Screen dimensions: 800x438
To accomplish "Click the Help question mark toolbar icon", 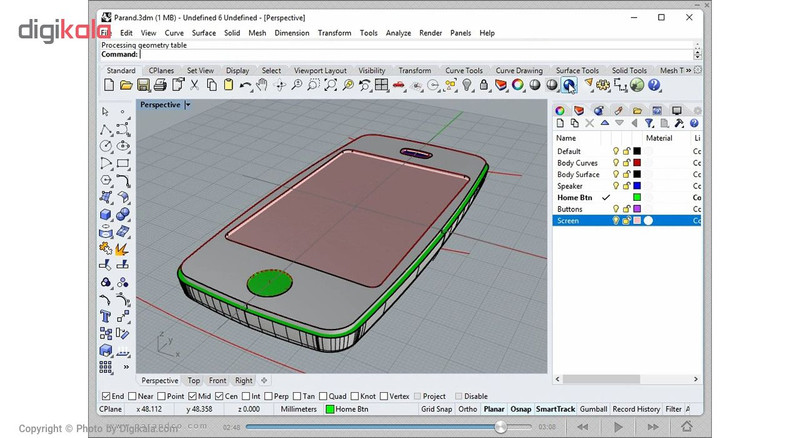I will [x=654, y=85].
